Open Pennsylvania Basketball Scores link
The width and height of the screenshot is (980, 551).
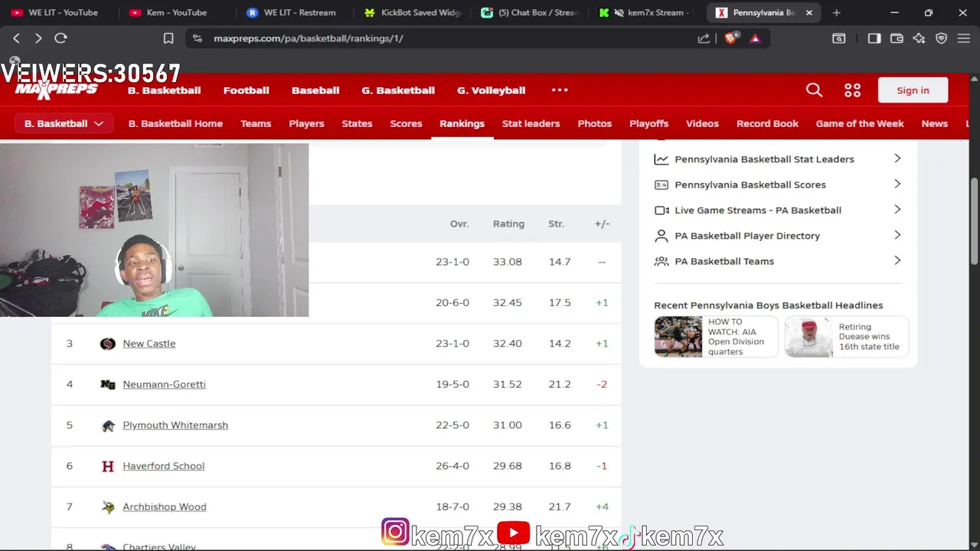[x=750, y=184]
